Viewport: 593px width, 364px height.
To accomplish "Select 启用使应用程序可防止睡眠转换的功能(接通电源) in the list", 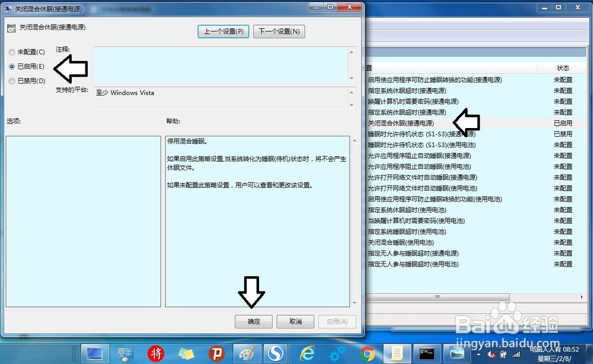I will tap(435, 80).
